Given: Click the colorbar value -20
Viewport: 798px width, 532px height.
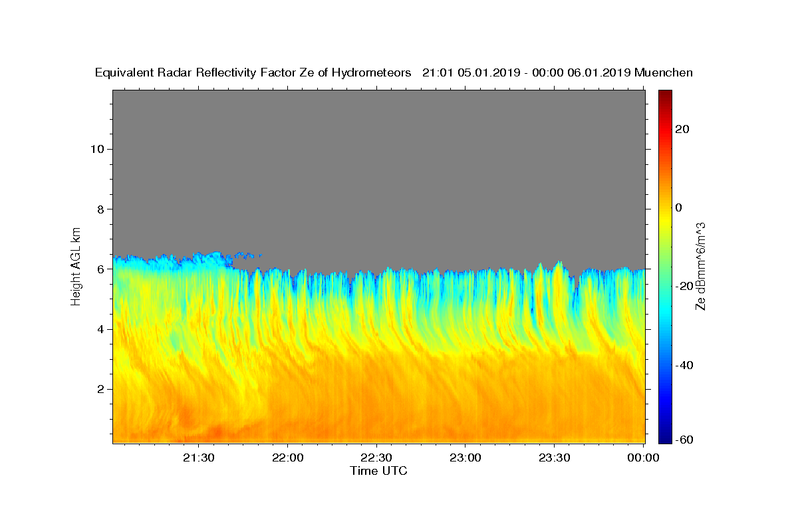Looking at the screenshot, I should click(x=684, y=286).
